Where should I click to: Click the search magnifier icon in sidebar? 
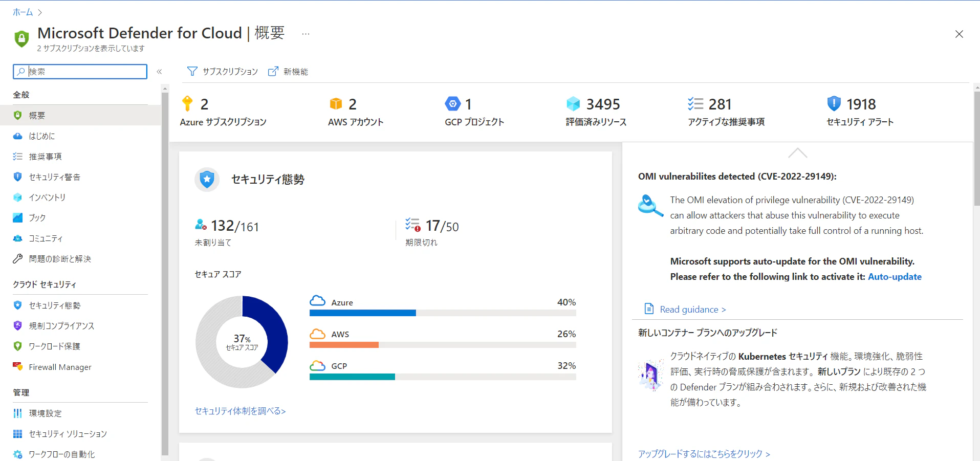click(21, 72)
